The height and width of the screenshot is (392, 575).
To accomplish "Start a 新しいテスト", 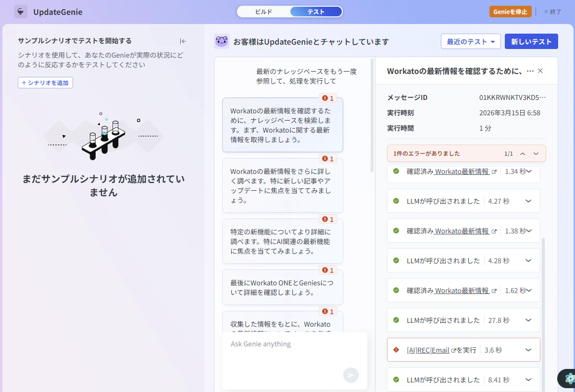I will click(x=531, y=41).
